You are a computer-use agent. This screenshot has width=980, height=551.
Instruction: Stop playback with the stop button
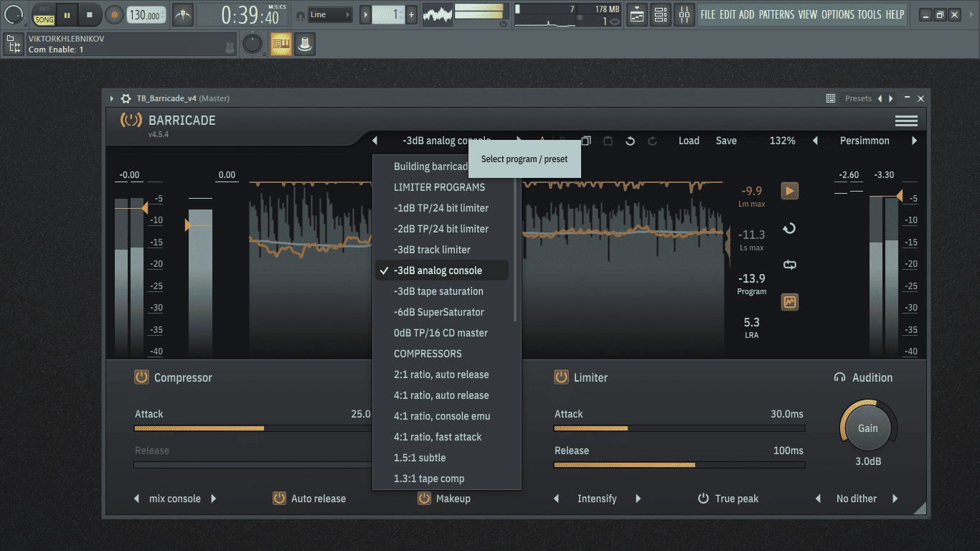89,14
